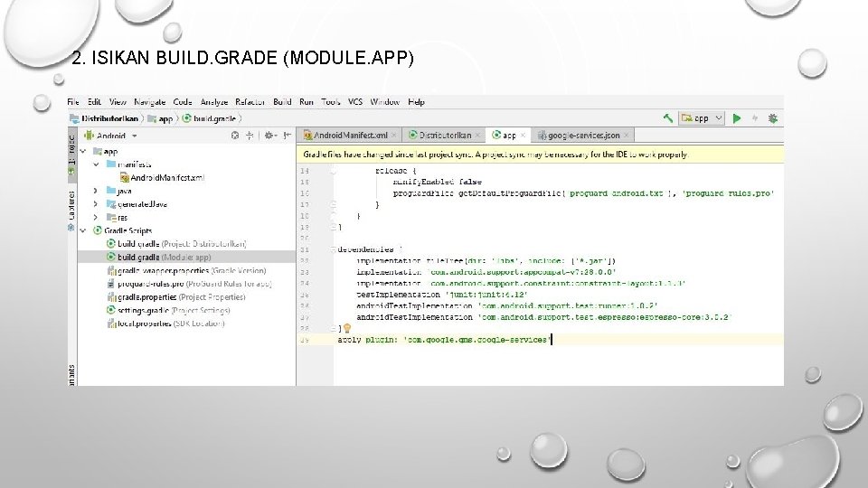
Task: Open the VCS menu
Action: click(x=354, y=102)
